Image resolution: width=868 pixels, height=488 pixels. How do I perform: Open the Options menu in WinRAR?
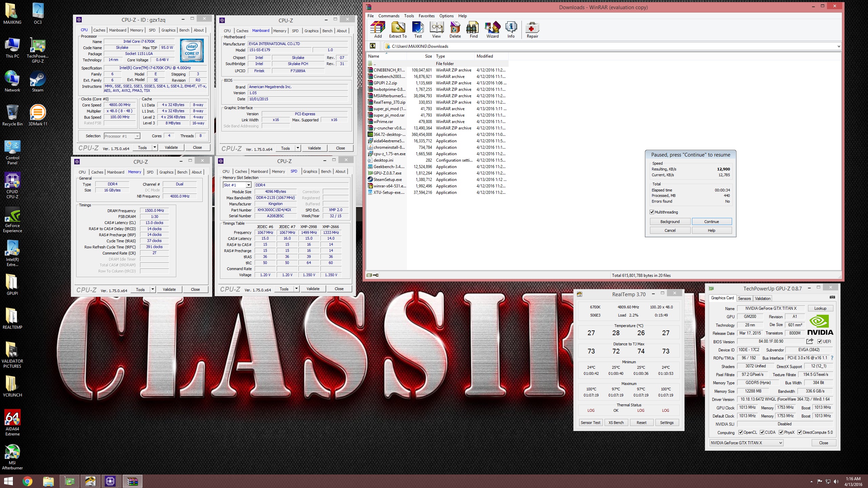tap(446, 16)
